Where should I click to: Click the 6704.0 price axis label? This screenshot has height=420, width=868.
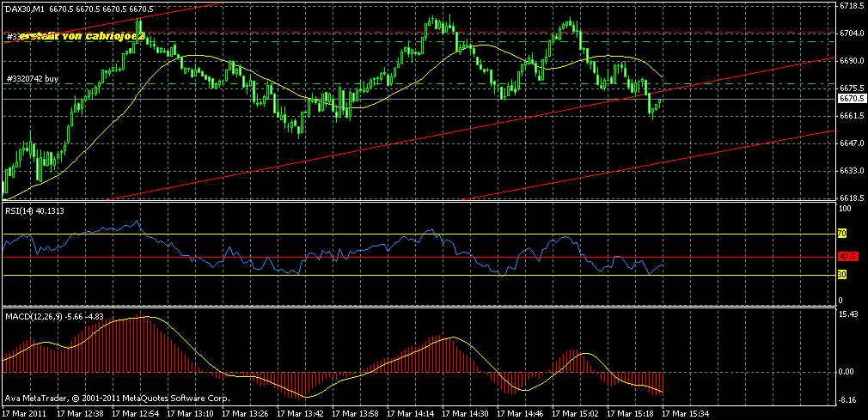tap(852, 33)
